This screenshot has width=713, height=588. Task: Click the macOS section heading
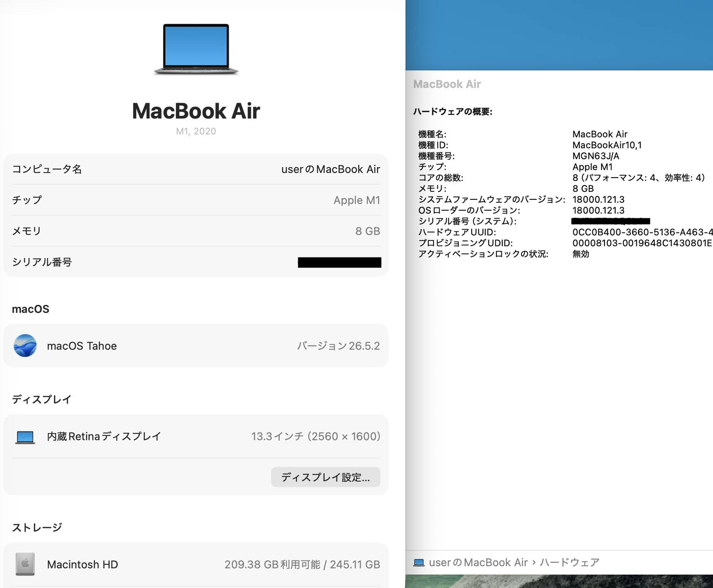pos(31,309)
